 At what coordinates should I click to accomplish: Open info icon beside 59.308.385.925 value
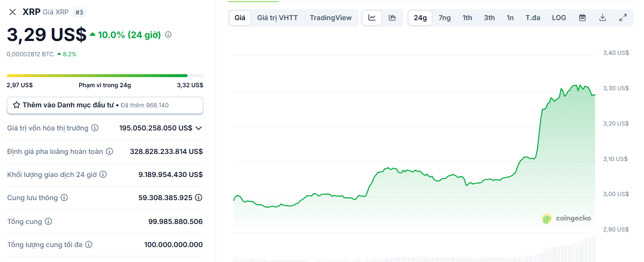199,198
